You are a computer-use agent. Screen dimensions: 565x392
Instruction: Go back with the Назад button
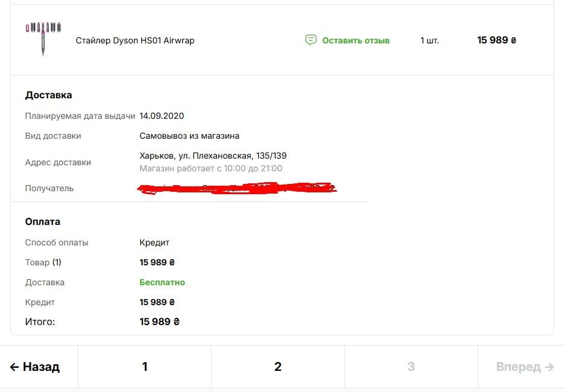pos(35,367)
